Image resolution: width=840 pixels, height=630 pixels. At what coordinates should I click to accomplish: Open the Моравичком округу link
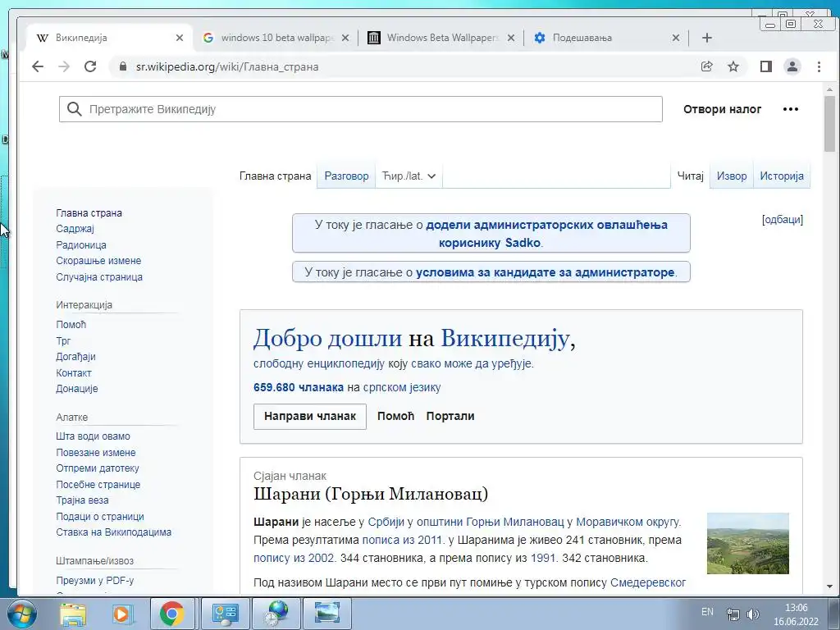tap(628, 522)
